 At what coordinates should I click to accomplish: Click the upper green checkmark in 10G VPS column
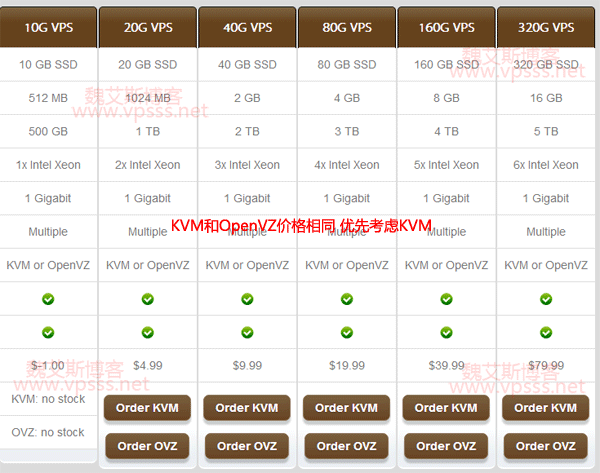[x=48, y=299]
